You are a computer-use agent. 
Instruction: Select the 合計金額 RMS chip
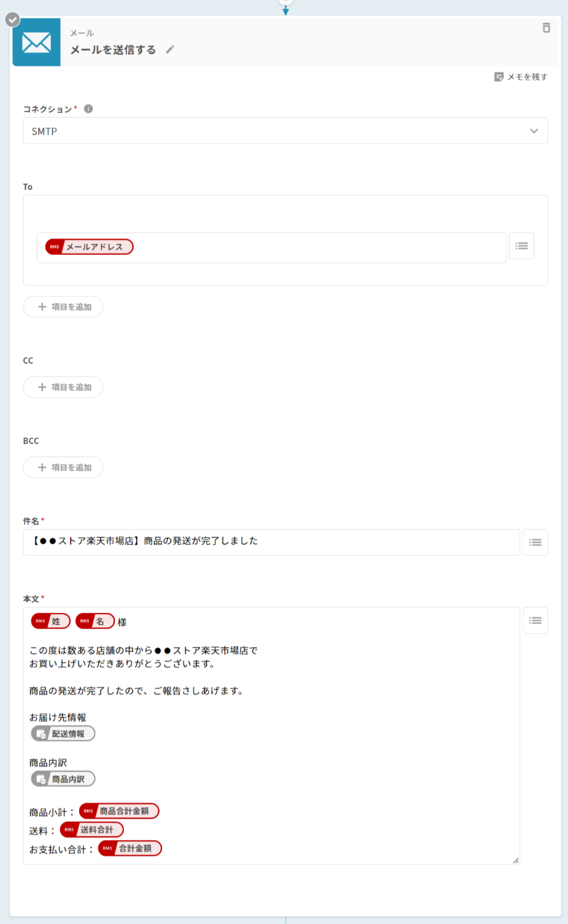130,848
